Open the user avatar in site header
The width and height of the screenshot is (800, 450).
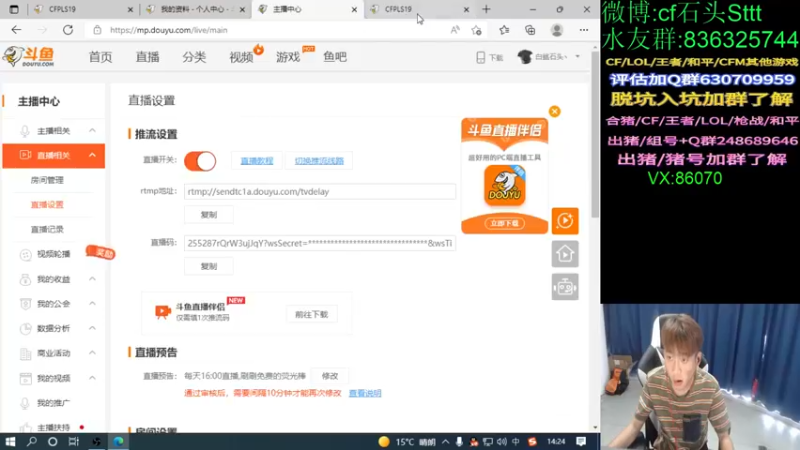[524, 57]
